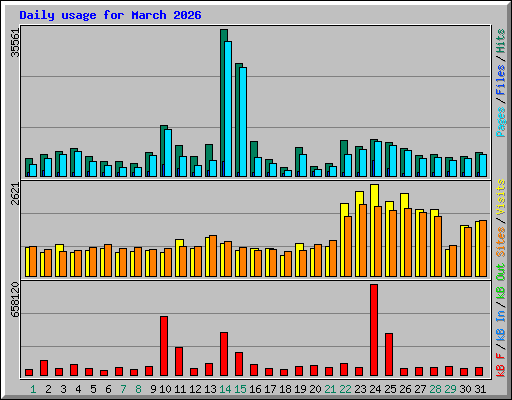Select the day 13 x-axis label
The width and height of the screenshot is (512, 400).
[x=210, y=389]
